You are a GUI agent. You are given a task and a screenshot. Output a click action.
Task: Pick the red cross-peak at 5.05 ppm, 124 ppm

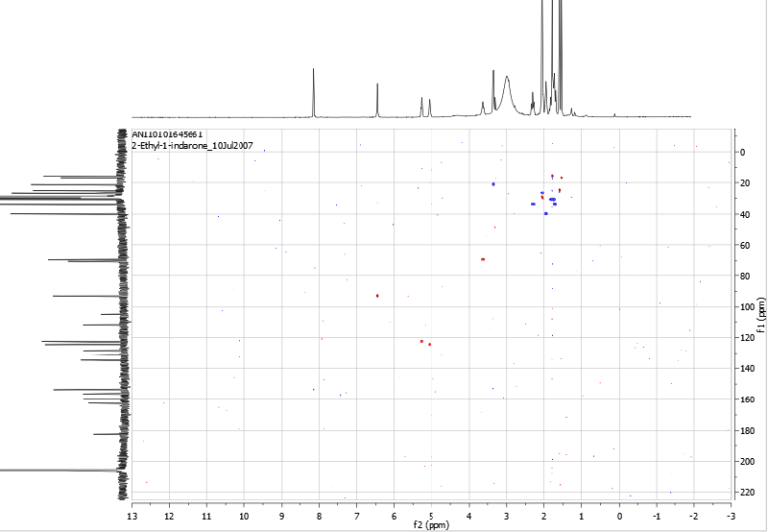click(x=429, y=345)
